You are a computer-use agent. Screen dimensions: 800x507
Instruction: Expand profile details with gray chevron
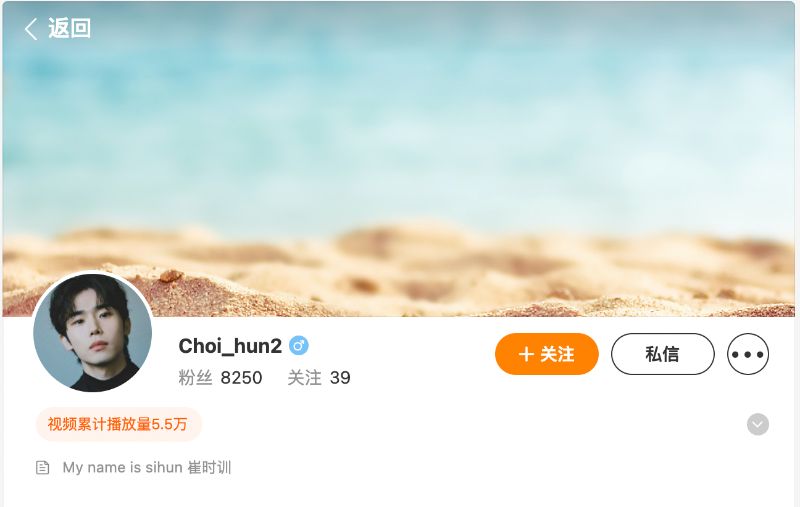coord(758,424)
